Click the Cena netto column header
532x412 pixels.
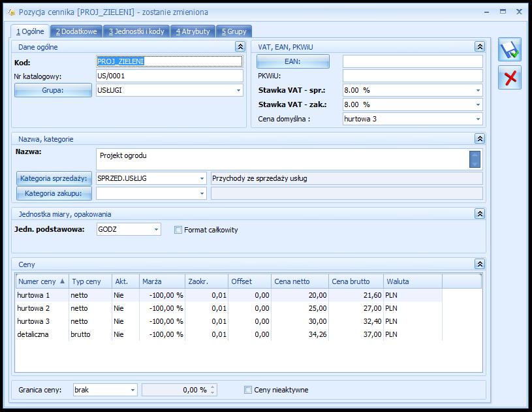[300, 281]
